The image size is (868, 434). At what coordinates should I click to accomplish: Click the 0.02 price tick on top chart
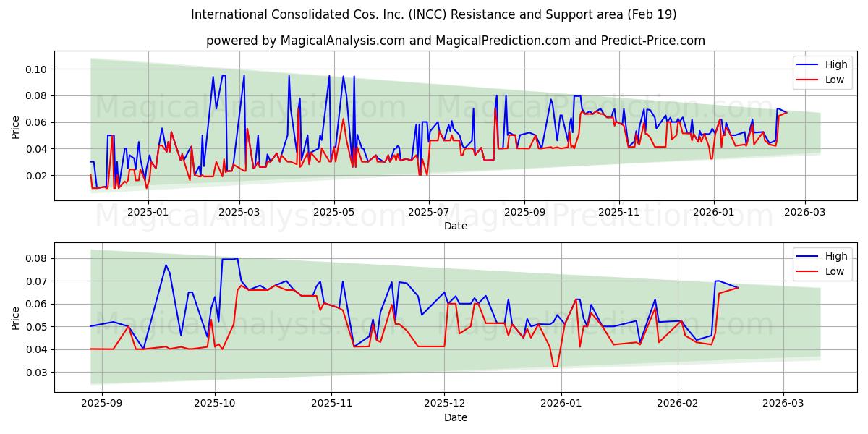pyautogui.click(x=36, y=176)
